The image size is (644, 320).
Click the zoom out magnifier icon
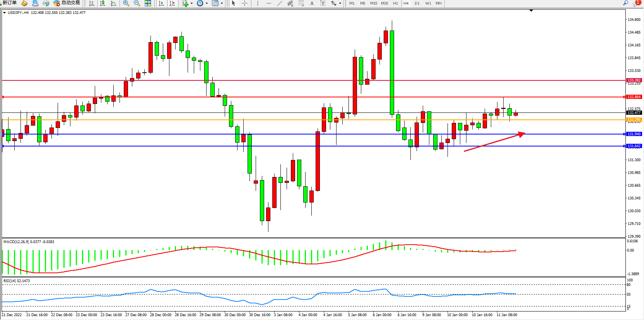pos(137,3)
